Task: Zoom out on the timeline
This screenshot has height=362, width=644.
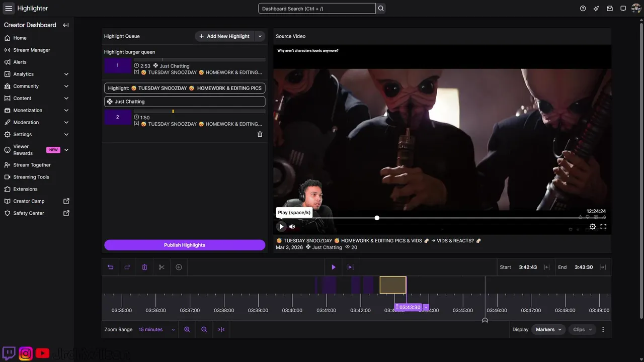Action: point(204,329)
